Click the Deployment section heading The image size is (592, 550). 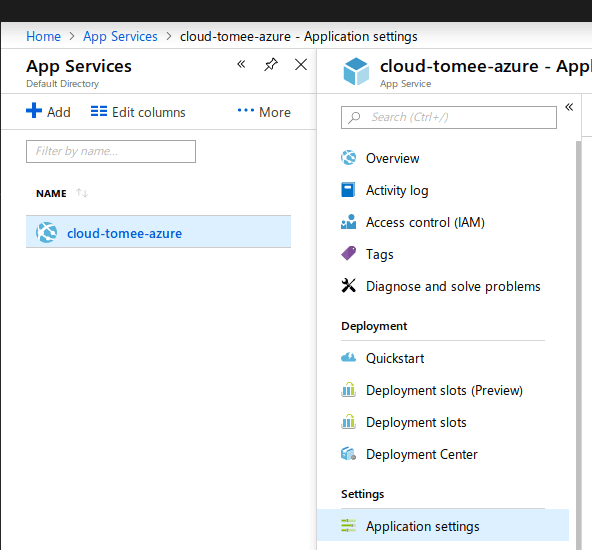[374, 326]
